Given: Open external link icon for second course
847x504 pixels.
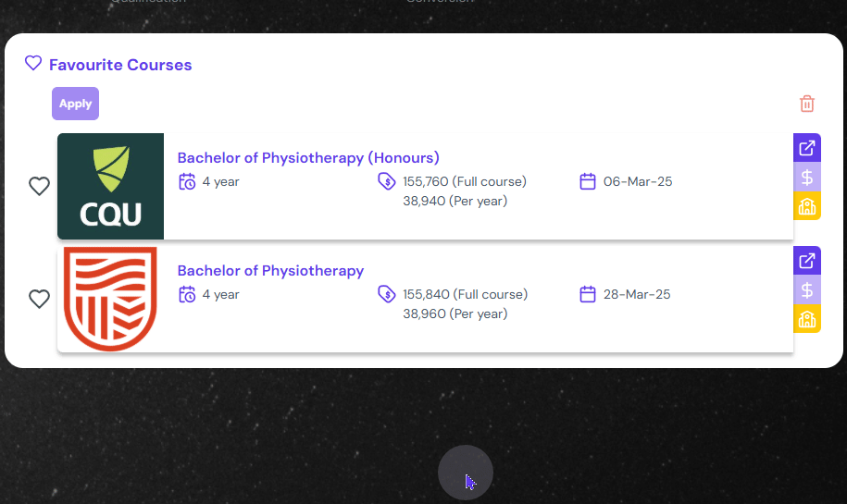Looking at the screenshot, I should (807, 261).
